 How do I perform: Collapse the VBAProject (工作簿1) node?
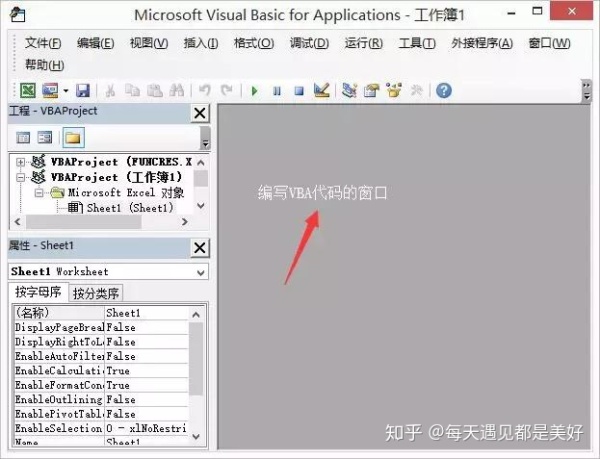20,177
